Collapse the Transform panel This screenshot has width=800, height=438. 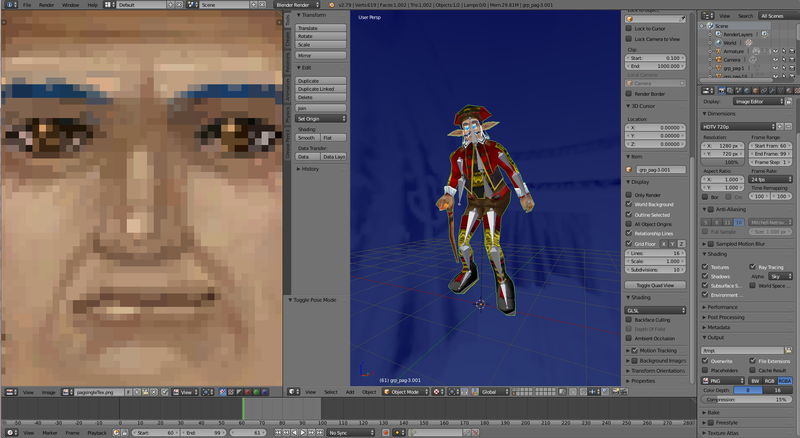point(299,15)
